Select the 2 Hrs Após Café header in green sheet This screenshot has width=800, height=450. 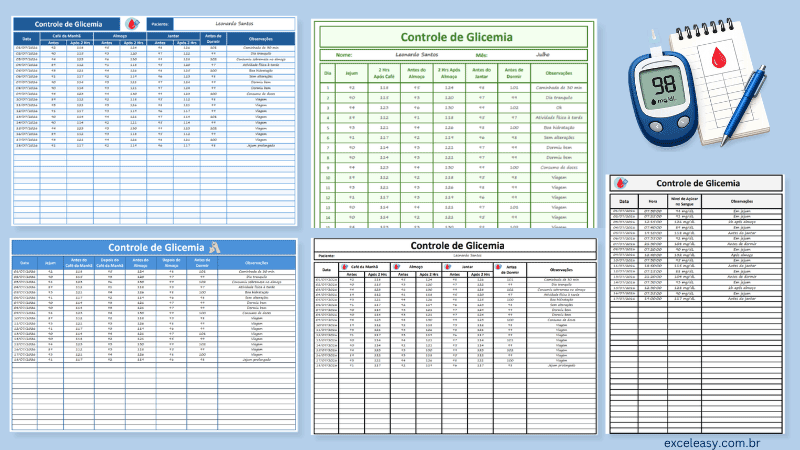coord(384,73)
